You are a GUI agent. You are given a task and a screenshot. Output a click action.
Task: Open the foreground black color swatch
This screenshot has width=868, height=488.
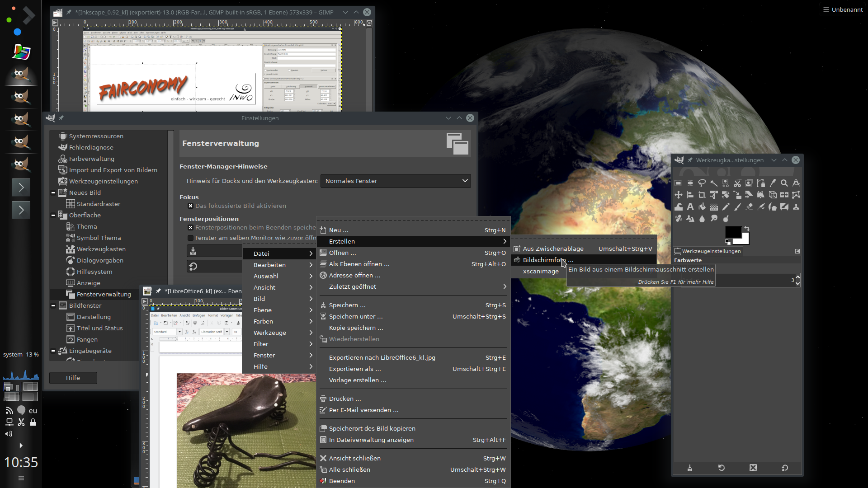coord(732,231)
